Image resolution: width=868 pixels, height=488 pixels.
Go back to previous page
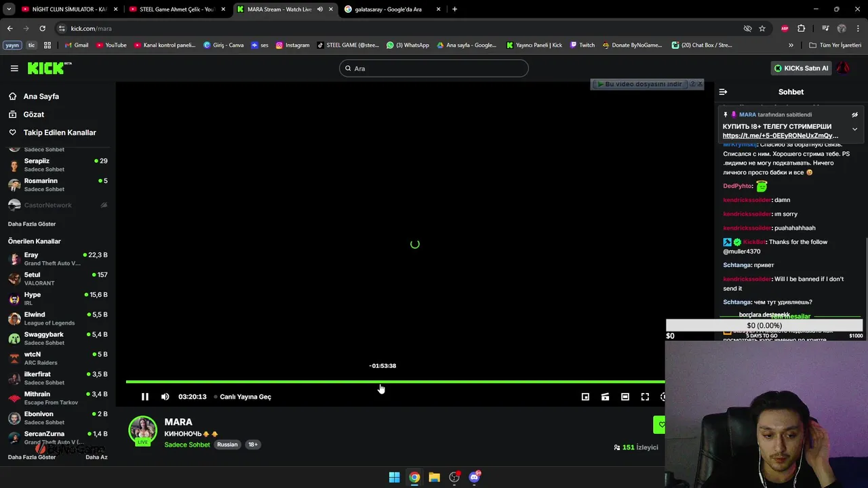(x=9, y=28)
